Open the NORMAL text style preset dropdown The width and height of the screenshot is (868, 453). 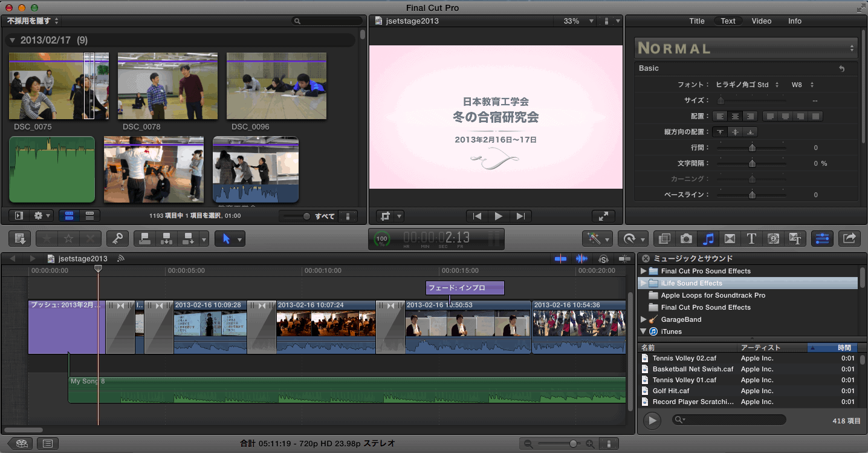747,48
